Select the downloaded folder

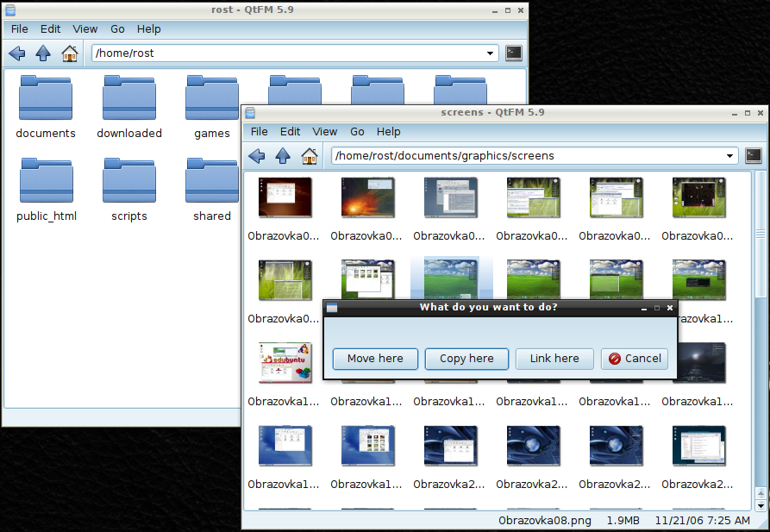(129, 107)
